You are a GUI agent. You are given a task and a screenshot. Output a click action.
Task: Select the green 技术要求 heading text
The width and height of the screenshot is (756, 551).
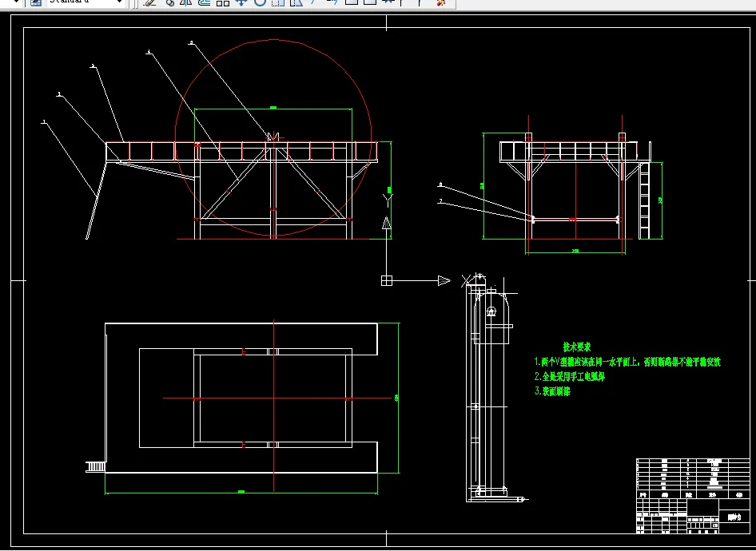click(x=577, y=347)
